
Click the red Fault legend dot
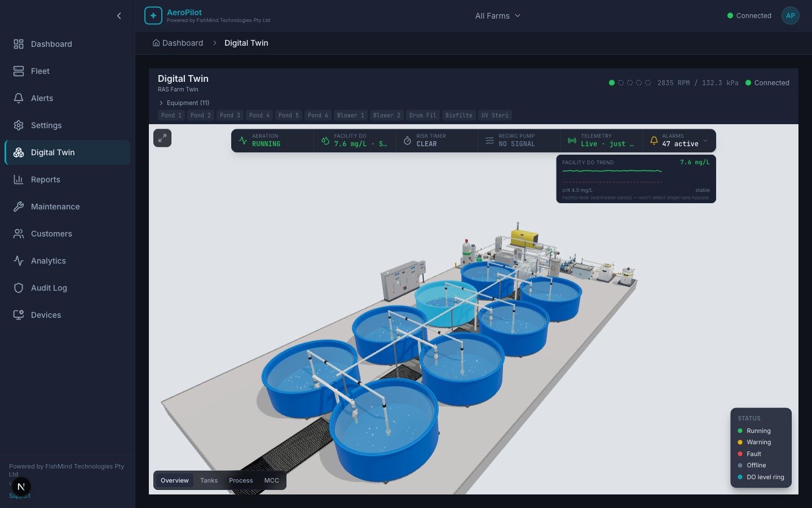coord(740,454)
